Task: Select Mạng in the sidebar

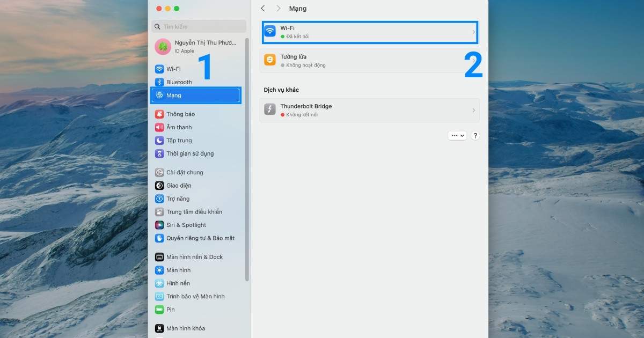Action: click(x=196, y=95)
